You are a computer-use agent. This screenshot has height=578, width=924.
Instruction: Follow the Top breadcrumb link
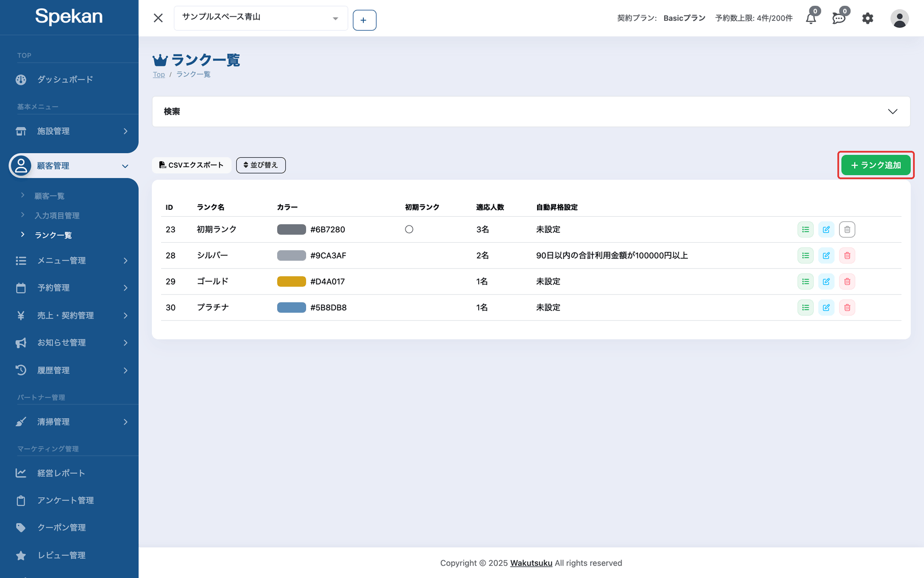[159, 75]
